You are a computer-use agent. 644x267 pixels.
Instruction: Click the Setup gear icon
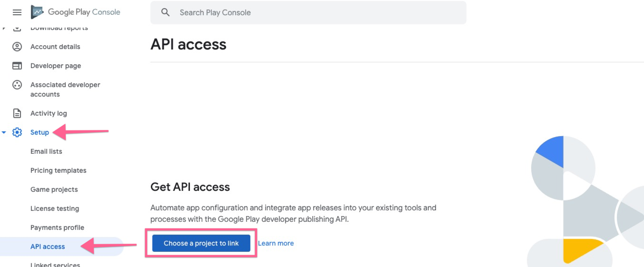click(17, 132)
